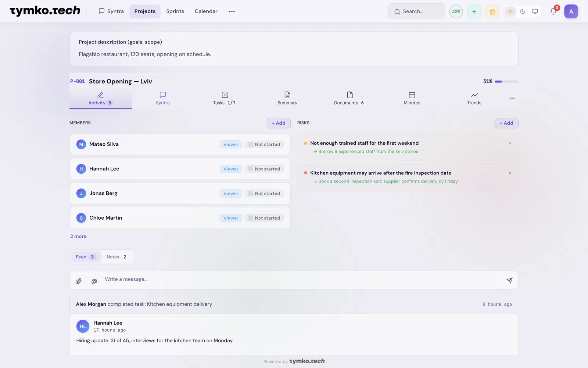Open Mateo Silva's Viewer role dropdown
Image resolution: width=588 pixels, height=368 pixels.
231,144
